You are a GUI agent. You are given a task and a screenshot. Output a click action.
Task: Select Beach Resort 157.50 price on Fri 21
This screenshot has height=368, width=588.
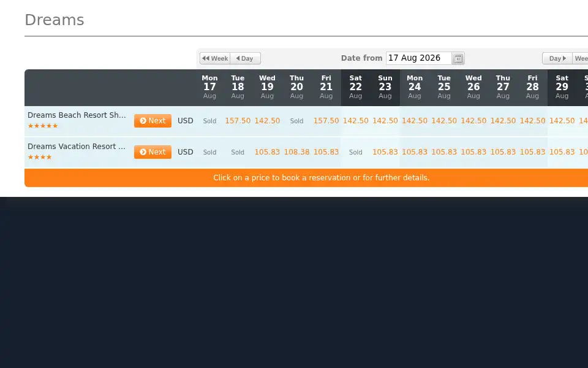click(x=326, y=121)
